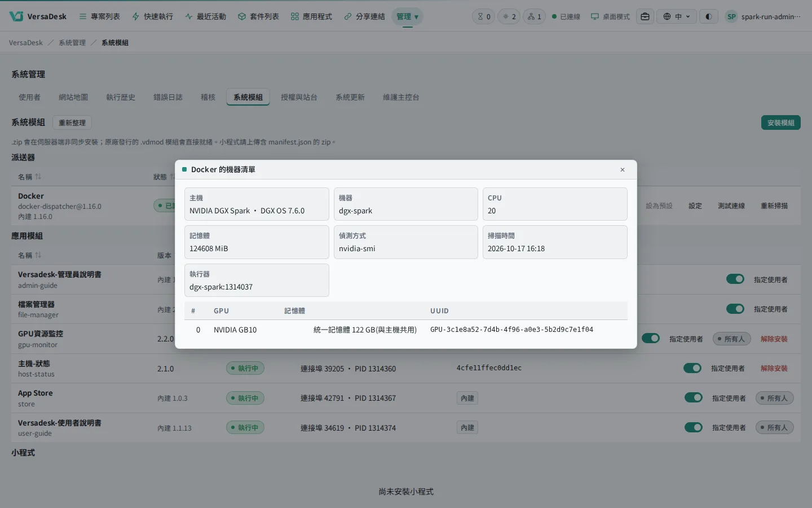Image resolution: width=812 pixels, height=508 pixels.
Task: Click the hourglass pending counter showing 0
Action: point(484,16)
